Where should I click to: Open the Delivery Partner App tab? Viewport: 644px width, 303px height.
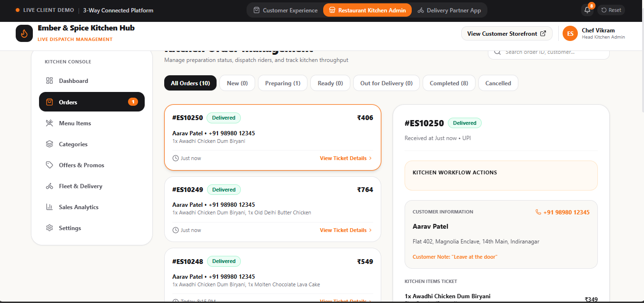coord(449,10)
